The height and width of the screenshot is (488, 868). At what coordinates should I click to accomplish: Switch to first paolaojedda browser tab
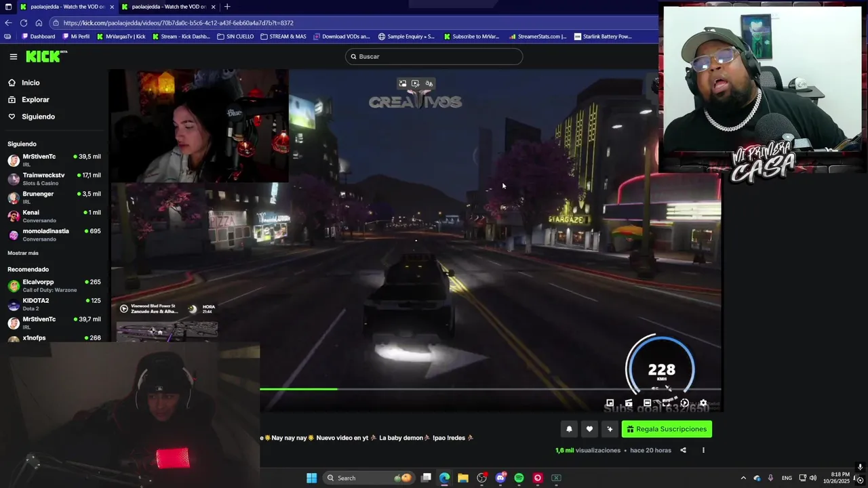click(x=66, y=7)
